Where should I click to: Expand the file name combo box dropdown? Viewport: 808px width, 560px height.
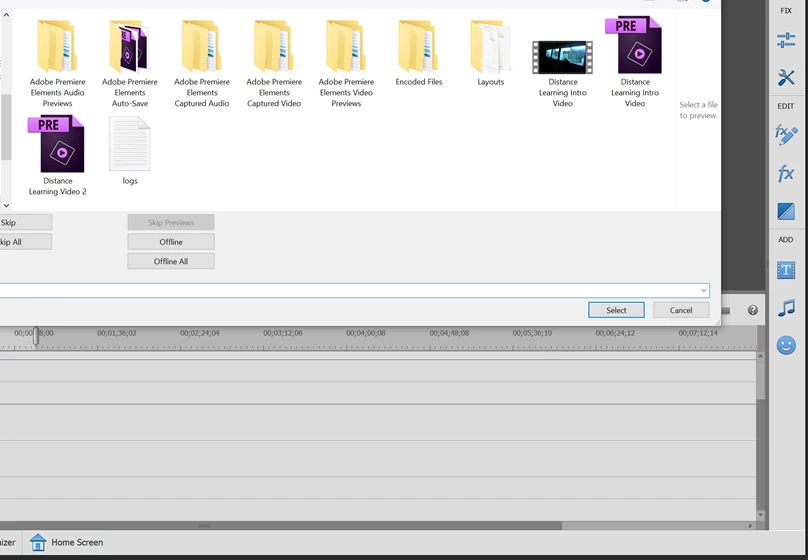click(x=703, y=291)
